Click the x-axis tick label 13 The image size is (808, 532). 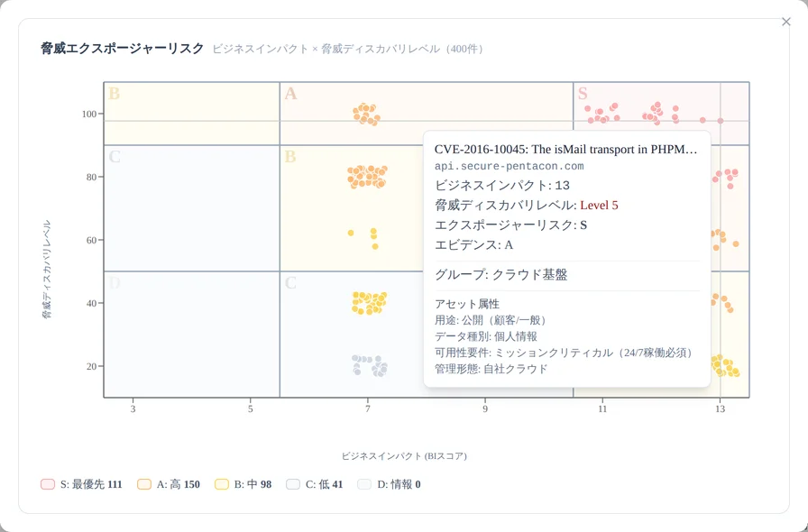point(720,408)
